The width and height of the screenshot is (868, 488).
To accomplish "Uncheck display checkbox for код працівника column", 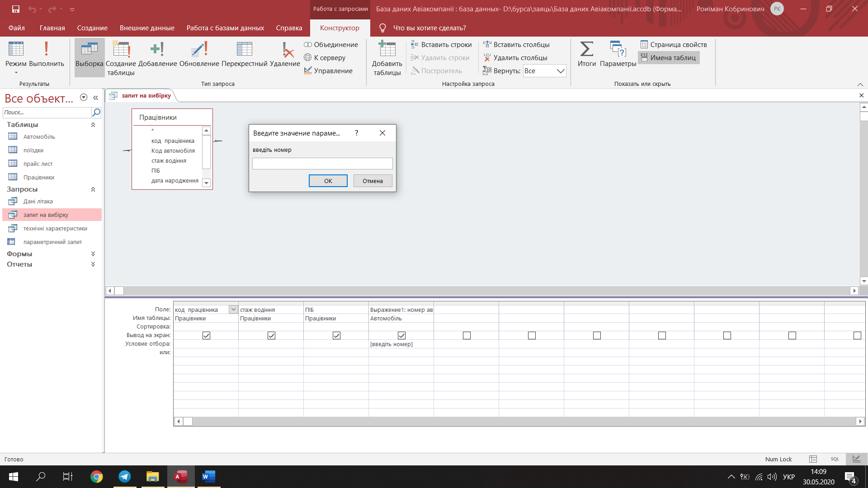I will 206,335.
